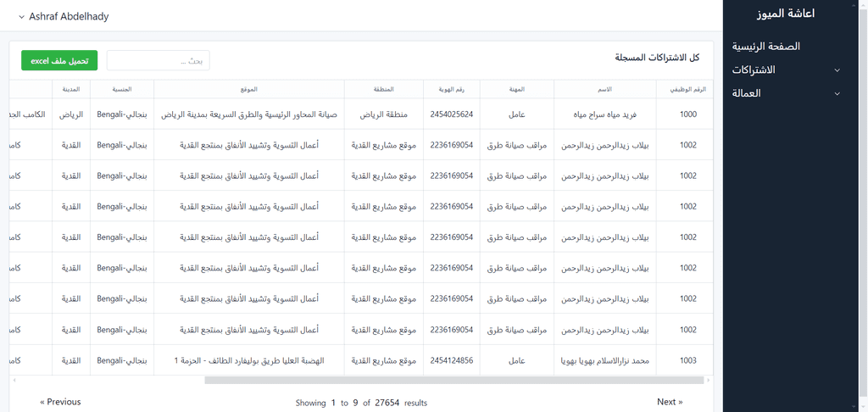This screenshot has width=868, height=412.
Task: Click القدية city in row 1003
Action: click(x=71, y=360)
